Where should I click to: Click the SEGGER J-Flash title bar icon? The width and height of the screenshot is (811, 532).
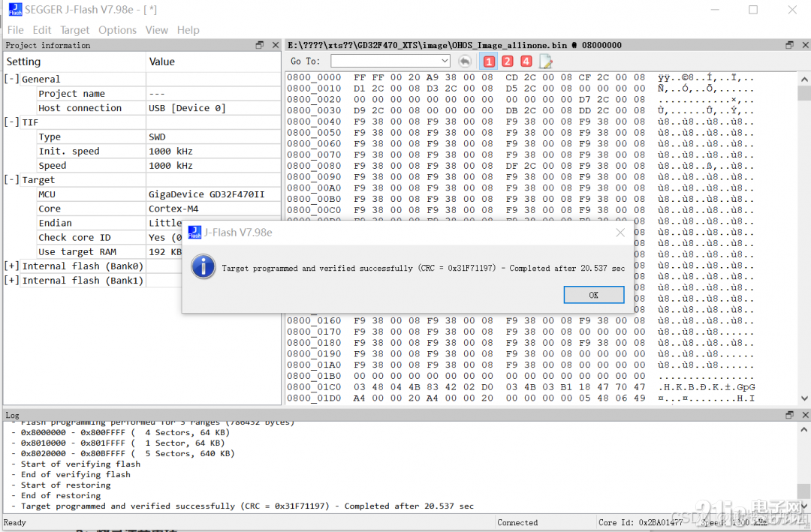click(15, 9)
